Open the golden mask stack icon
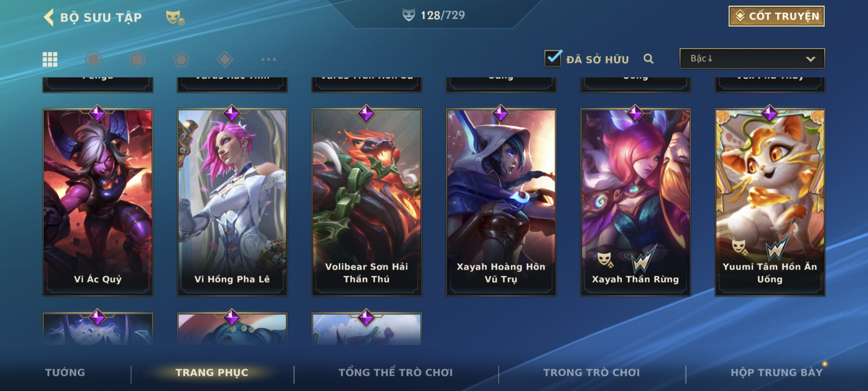 (175, 18)
